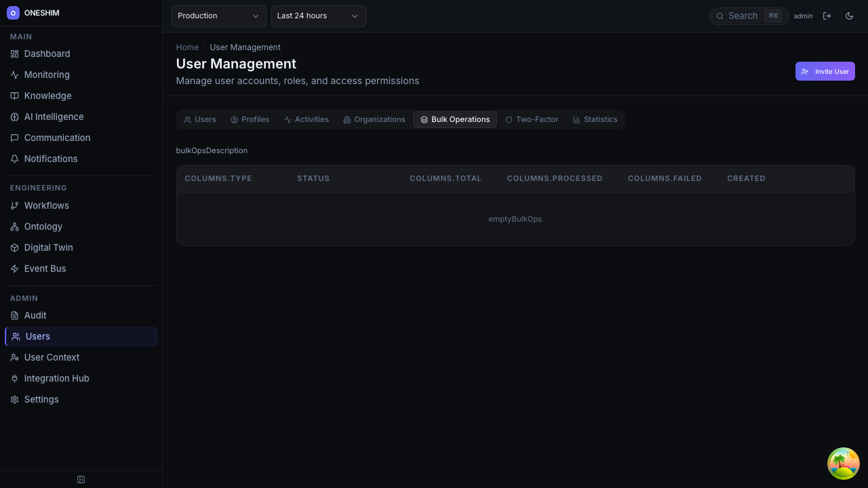
Task: Open Integration Hub page
Action: 56,378
